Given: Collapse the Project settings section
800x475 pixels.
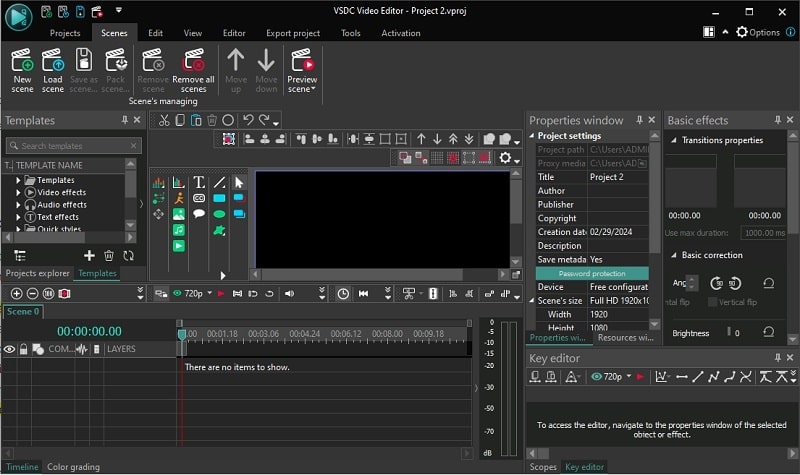Looking at the screenshot, I should pyautogui.click(x=532, y=136).
